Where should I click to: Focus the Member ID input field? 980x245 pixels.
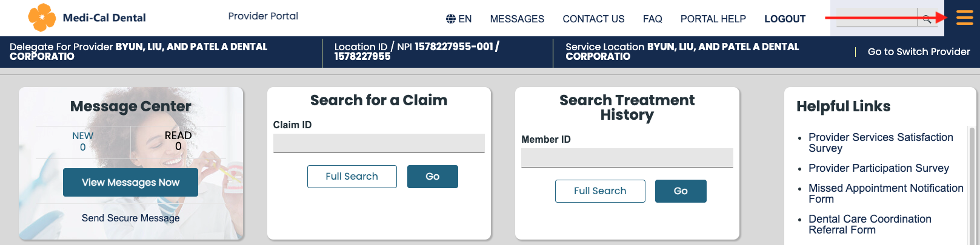click(627, 158)
